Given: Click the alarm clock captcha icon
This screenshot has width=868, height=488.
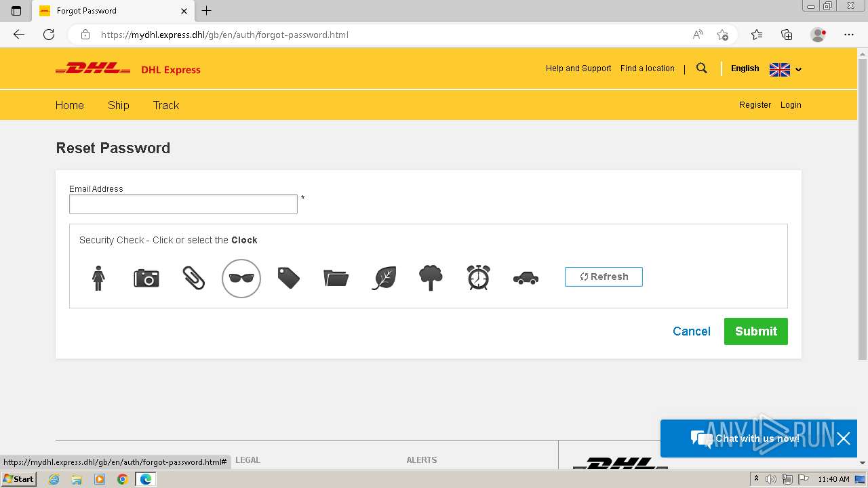Looking at the screenshot, I should 478,278.
